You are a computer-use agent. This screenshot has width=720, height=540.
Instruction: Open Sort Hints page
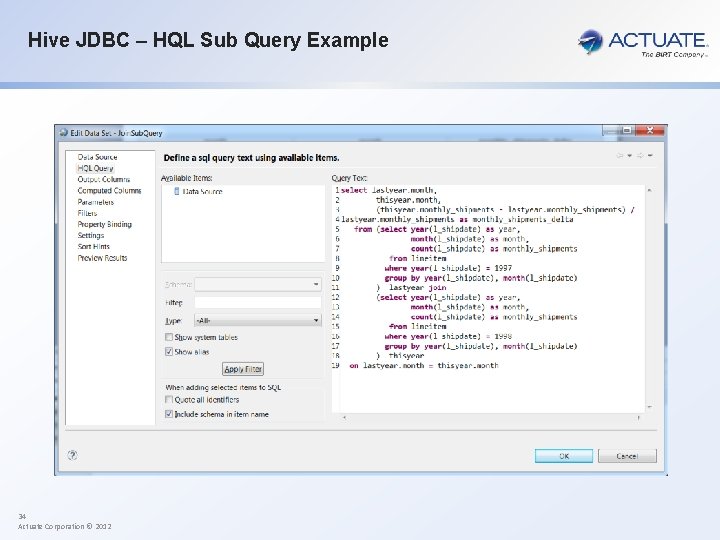click(x=94, y=247)
